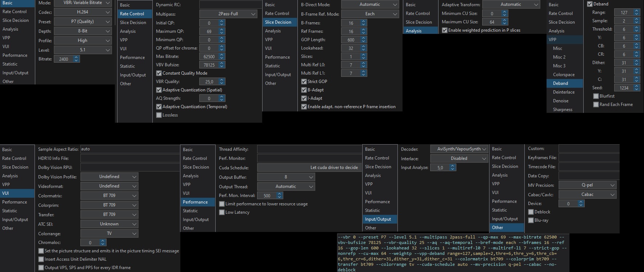
Task: Open the Adaptive Transform dropdown
Action: point(511,4)
